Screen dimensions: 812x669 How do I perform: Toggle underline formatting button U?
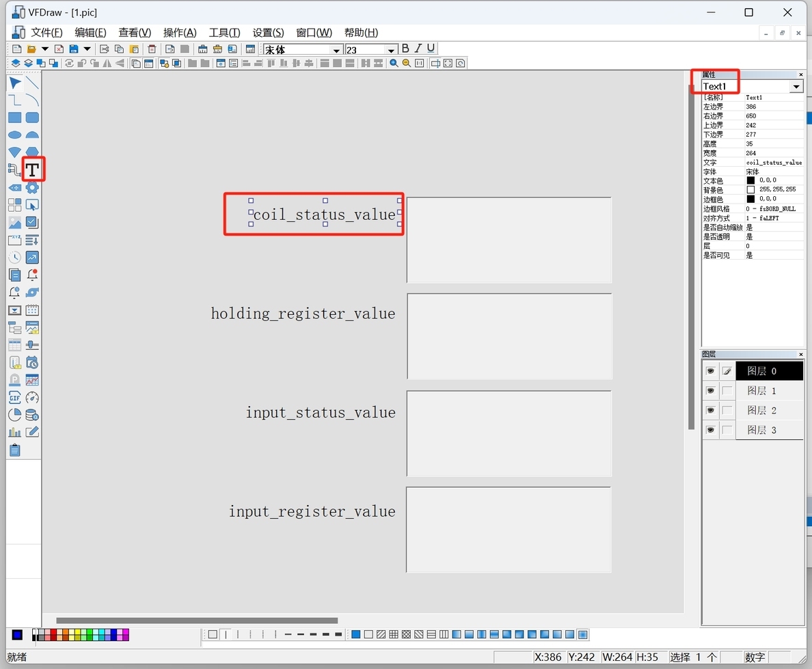coord(431,49)
